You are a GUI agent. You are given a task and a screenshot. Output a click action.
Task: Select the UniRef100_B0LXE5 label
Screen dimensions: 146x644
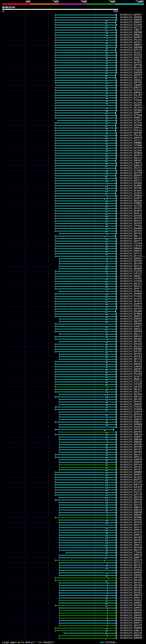tap(131, 95)
